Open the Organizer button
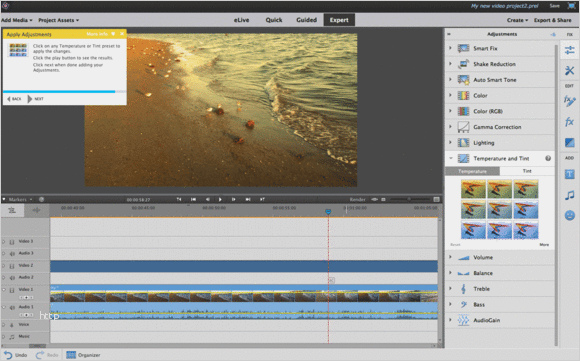 pos(83,355)
